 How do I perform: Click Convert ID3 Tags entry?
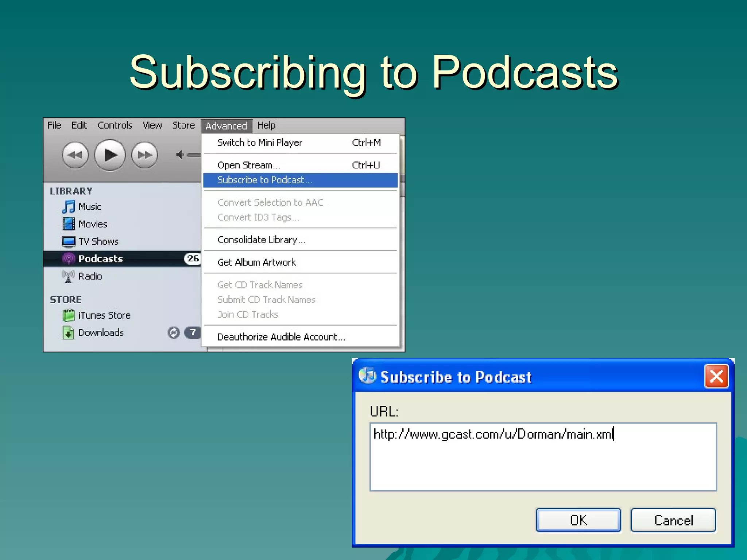point(300,217)
